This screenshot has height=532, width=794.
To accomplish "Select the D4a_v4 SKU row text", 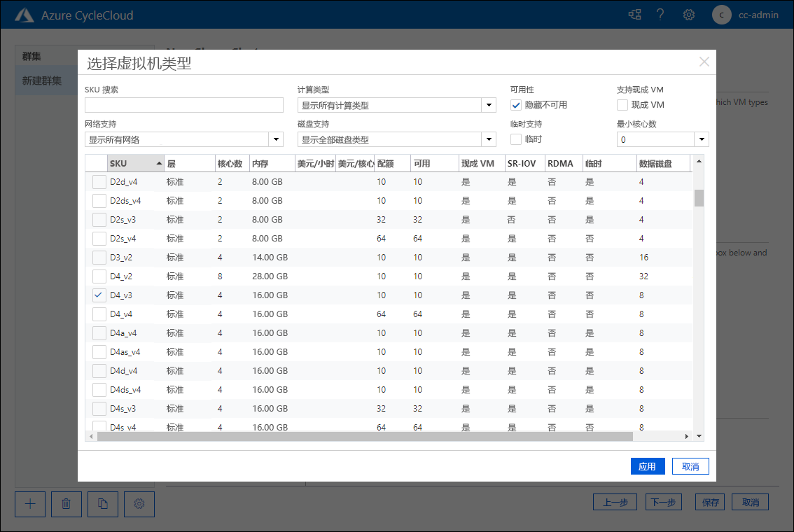I will [123, 333].
